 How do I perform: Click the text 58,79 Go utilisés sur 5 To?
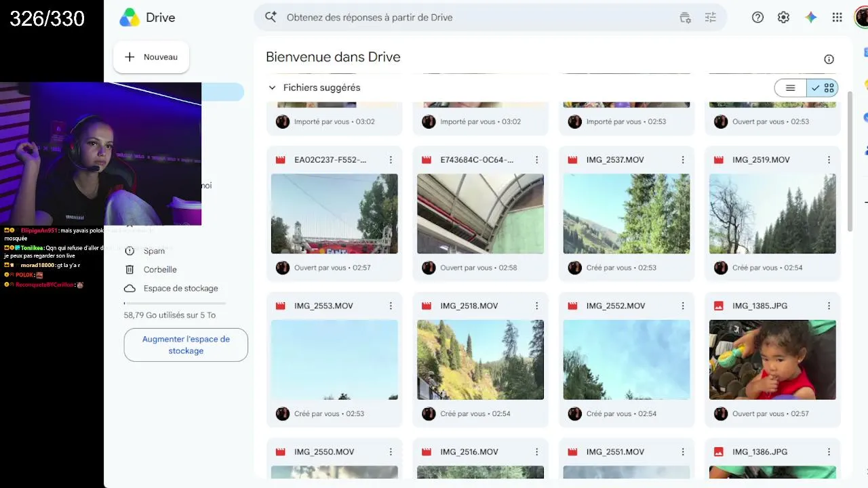168,315
